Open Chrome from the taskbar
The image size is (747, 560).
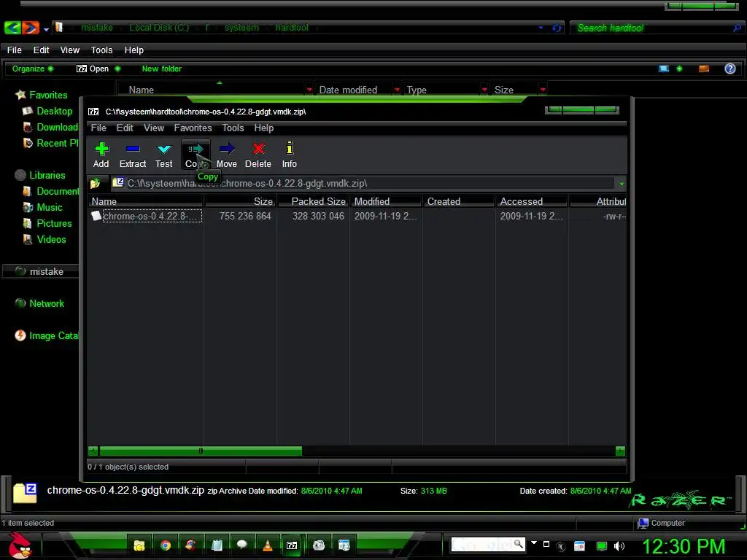(x=166, y=545)
